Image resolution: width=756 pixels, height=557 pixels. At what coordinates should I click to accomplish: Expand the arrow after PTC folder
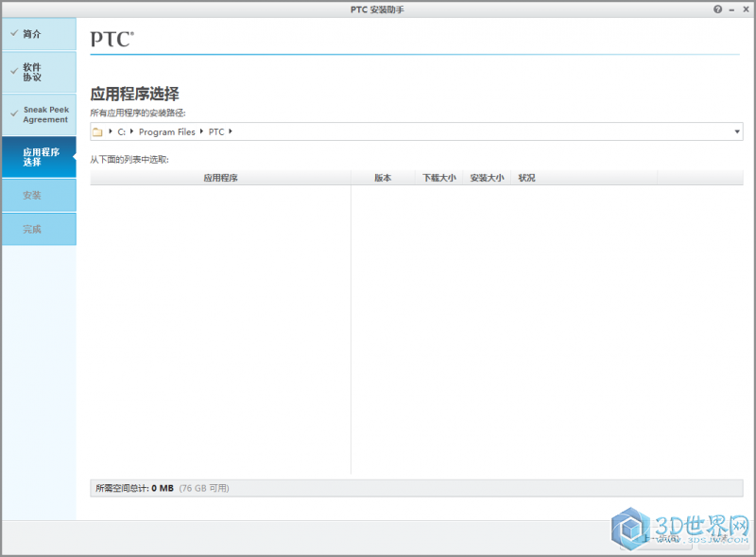point(231,131)
